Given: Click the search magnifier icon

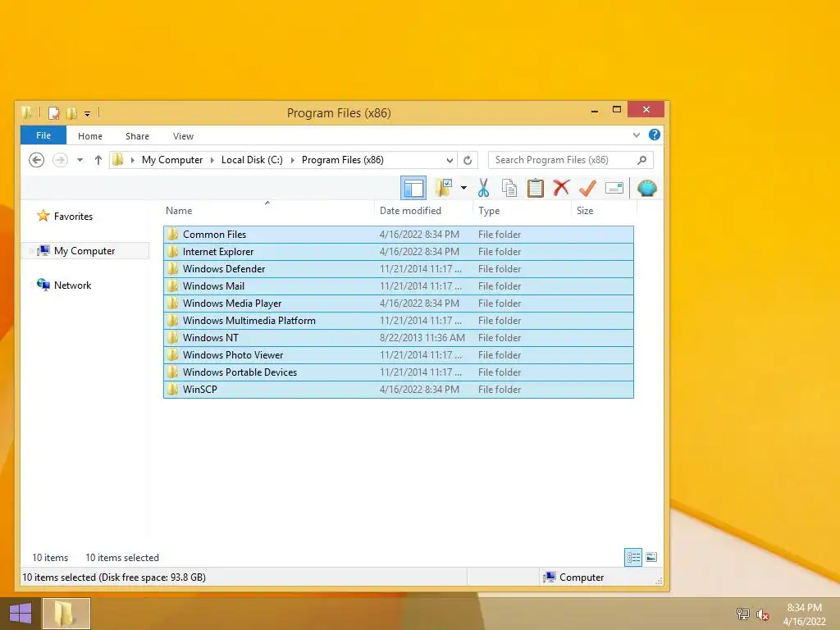Looking at the screenshot, I should pyautogui.click(x=641, y=160).
